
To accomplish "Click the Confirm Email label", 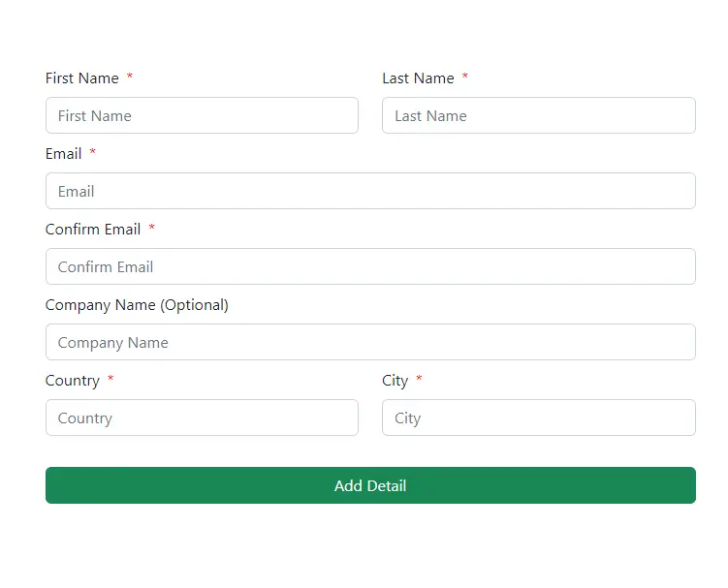I will pyautogui.click(x=93, y=230).
